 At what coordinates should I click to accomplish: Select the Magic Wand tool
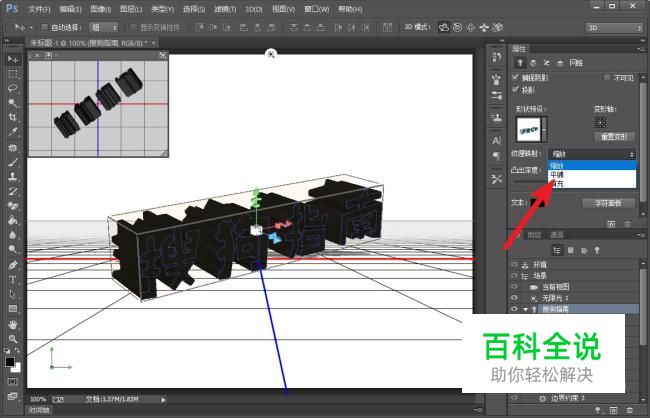pos(12,102)
